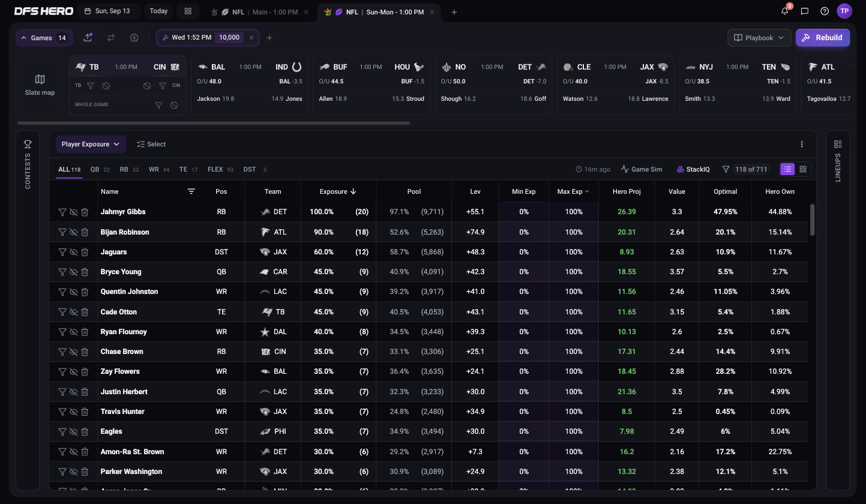Switch to grid view toggle
The height and width of the screenshot is (504, 866).
click(803, 169)
